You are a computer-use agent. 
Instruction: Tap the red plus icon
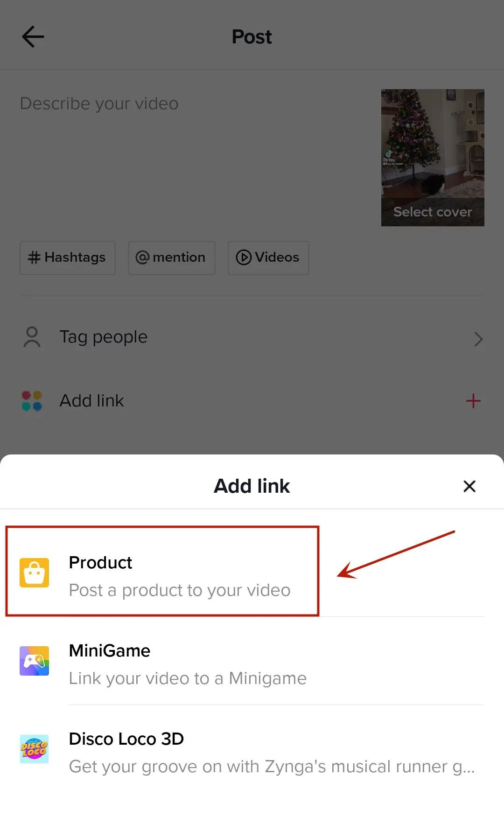pos(473,401)
